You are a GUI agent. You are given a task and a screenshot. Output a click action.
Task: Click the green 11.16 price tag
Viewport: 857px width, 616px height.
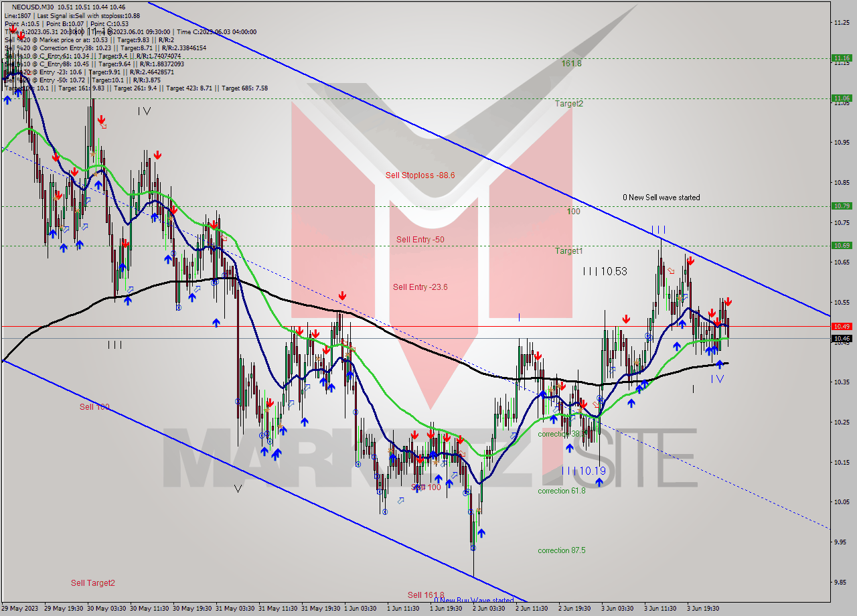tap(842, 58)
